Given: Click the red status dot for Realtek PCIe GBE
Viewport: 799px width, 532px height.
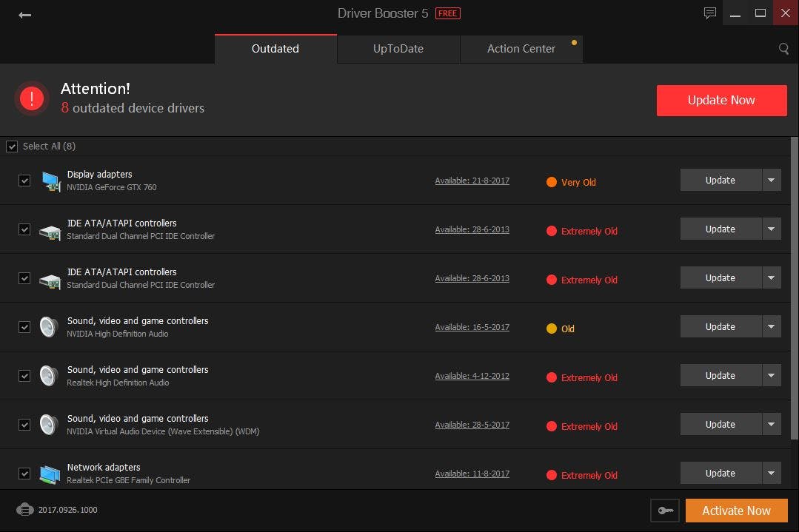Looking at the screenshot, I should click(x=552, y=475).
